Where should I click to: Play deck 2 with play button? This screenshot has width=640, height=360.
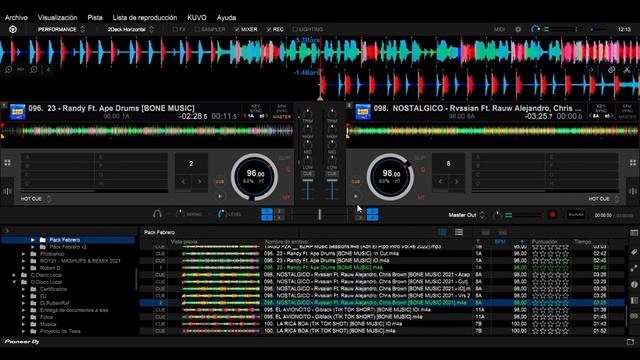pos(356,196)
